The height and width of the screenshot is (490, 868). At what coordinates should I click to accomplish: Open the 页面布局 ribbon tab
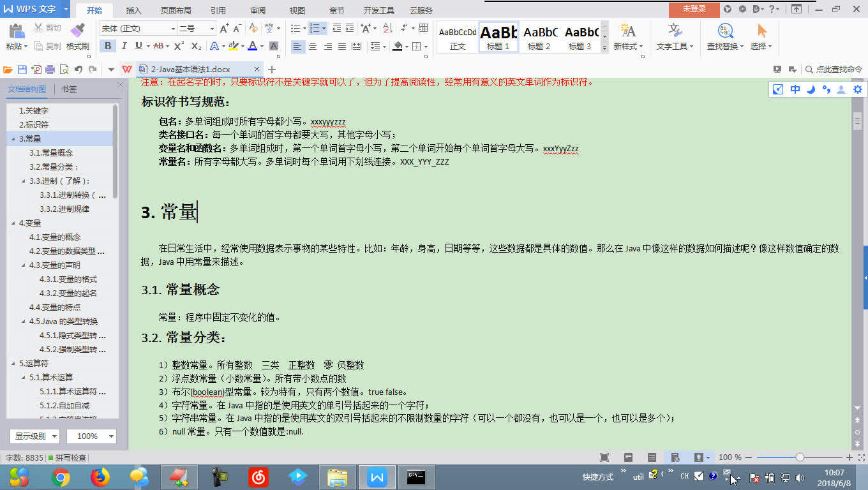[x=176, y=10]
